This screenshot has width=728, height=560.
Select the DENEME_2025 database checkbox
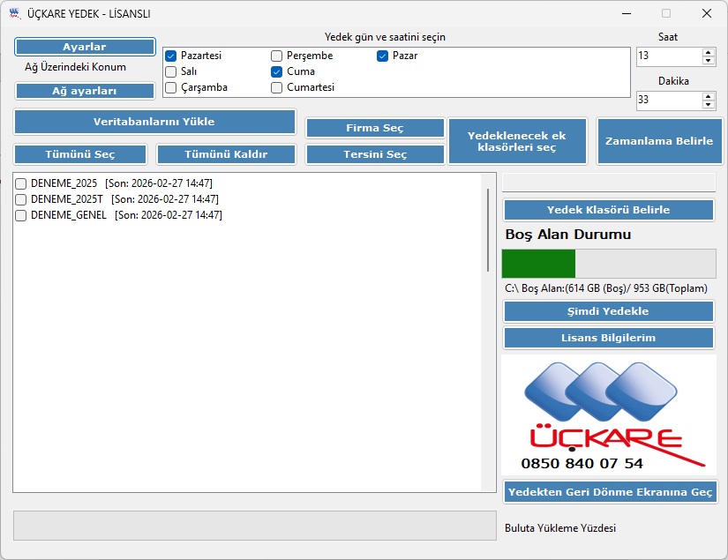20,183
